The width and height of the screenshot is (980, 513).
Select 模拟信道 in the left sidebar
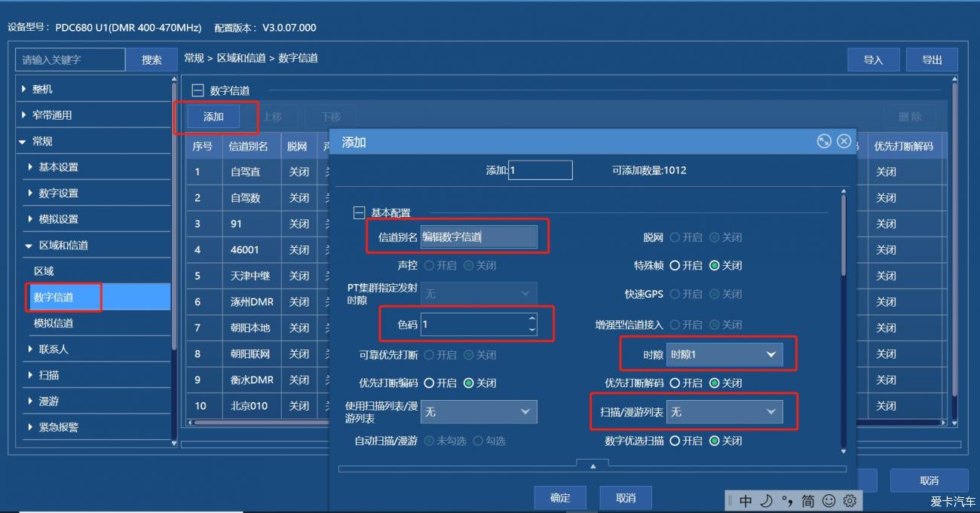pos(54,323)
